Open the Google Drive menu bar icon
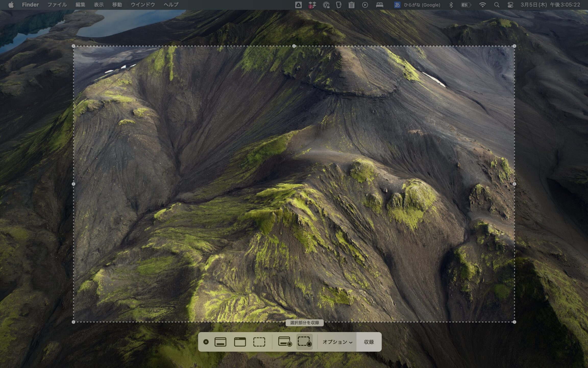 coord(298,5)
